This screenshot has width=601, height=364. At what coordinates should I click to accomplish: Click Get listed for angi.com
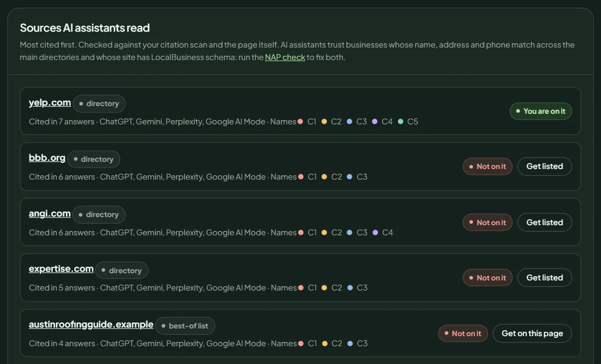(x=545, y=222)
